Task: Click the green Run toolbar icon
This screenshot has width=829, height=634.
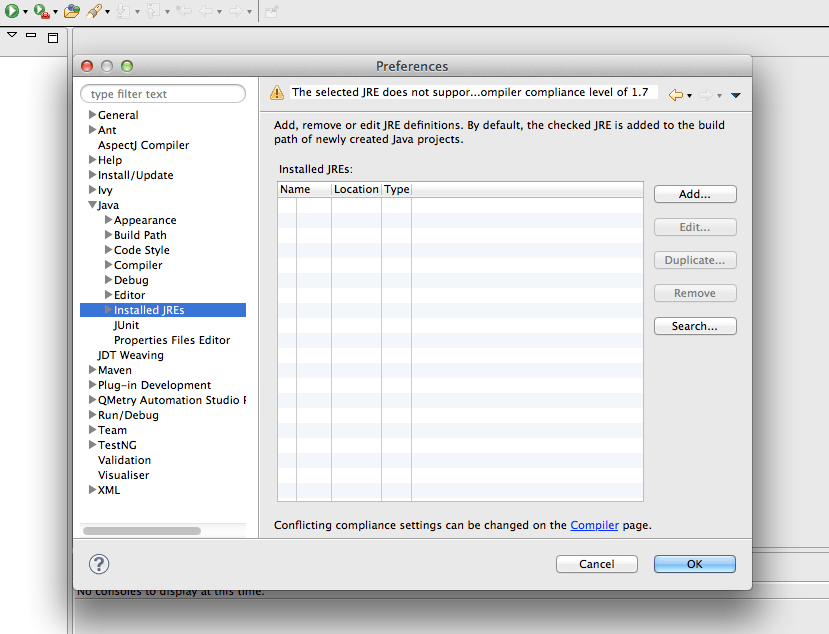Action: pos(12,11)
